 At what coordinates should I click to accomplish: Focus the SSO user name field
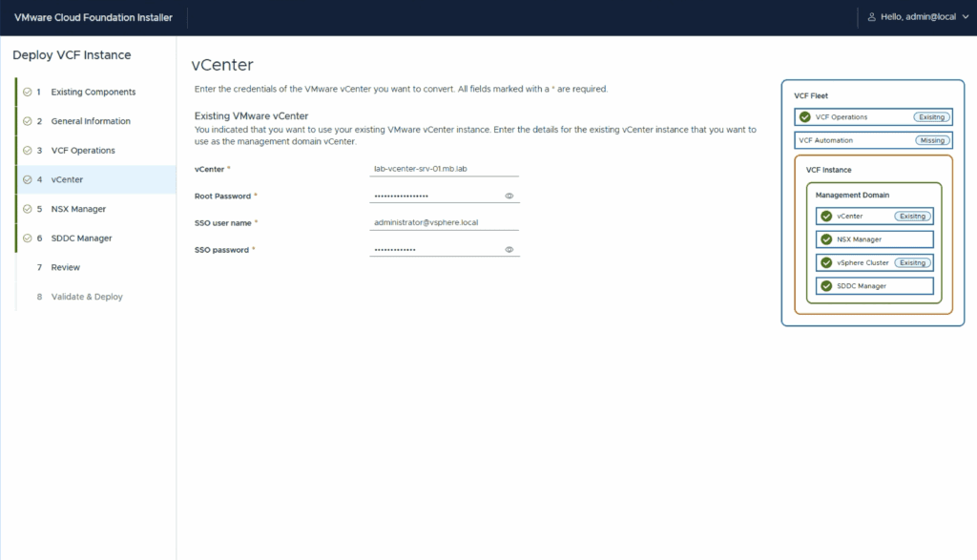tap(444, 222)
